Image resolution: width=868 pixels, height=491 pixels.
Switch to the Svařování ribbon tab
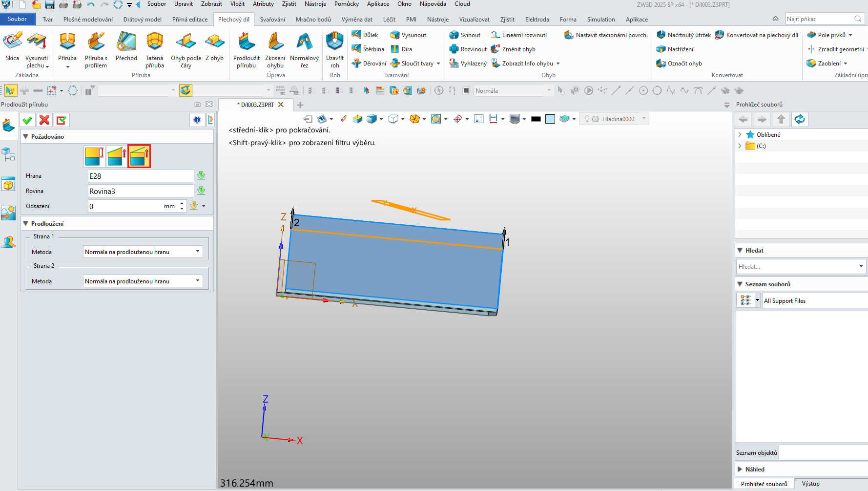pos(272,19)
